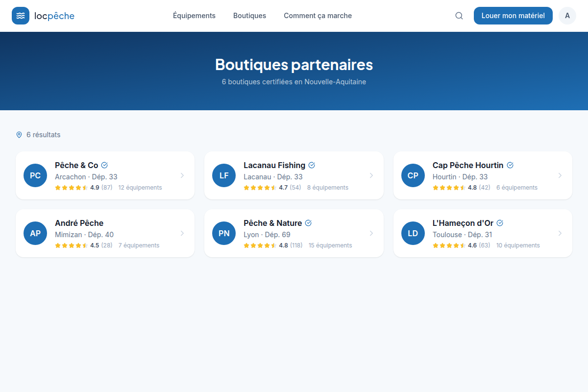Click the LD avatar of L'Hameçon d'Or

click(413, 233)
